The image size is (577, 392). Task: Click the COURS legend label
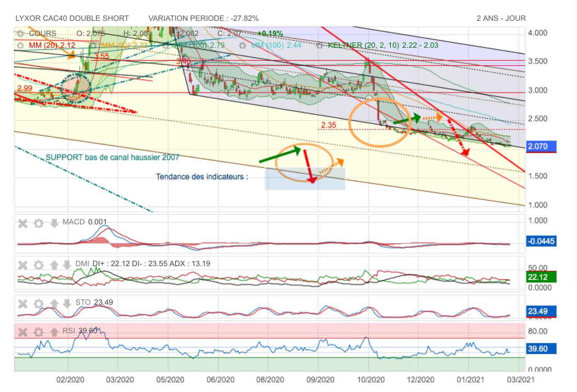(x=42, y=33)
